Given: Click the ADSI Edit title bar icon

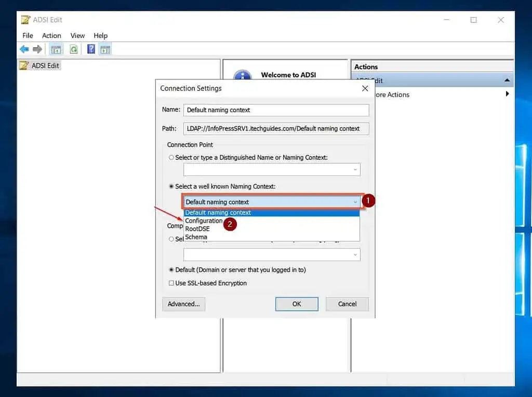Looking at the screenshot, I should [25, 20].
